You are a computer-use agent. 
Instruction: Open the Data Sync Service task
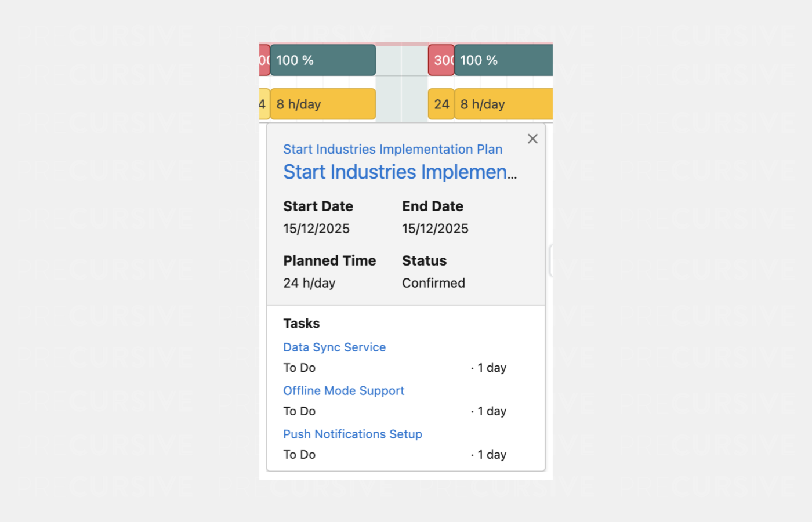pyautogui.click(x=334, y=347)
